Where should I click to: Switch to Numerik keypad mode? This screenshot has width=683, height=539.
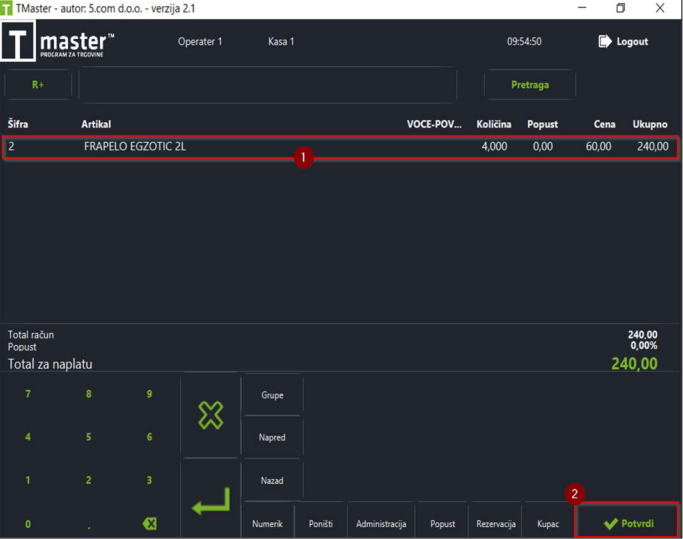pyautogui.click(x=267, y=523)
